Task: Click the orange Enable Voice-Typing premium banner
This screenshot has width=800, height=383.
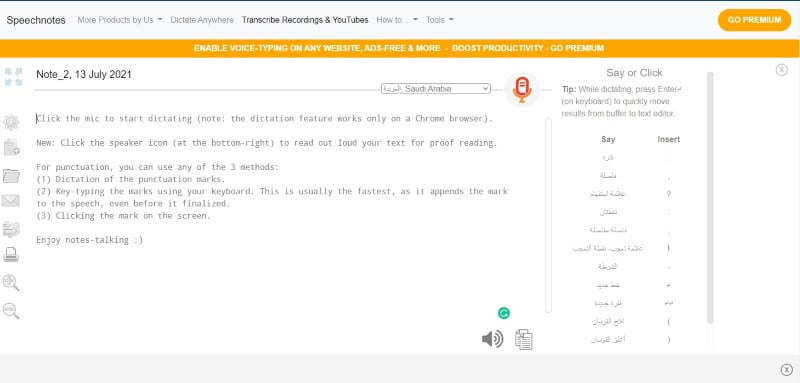Action: point(399,48)
